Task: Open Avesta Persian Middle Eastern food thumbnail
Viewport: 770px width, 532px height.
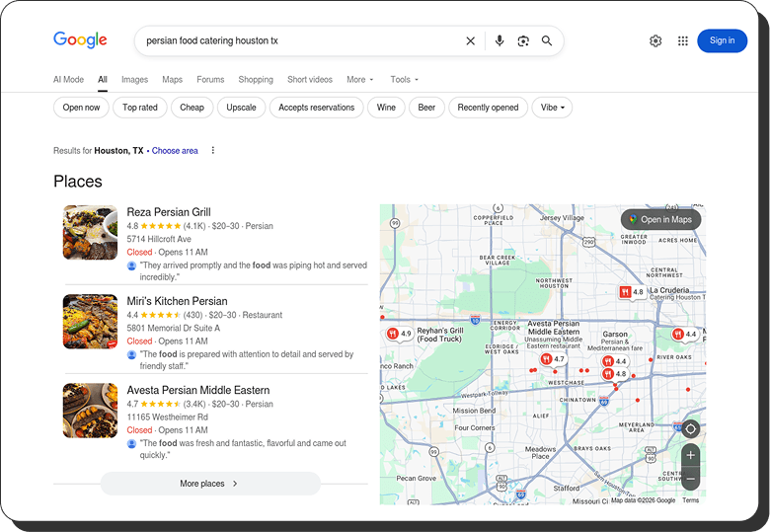Action: pos(91,411)
